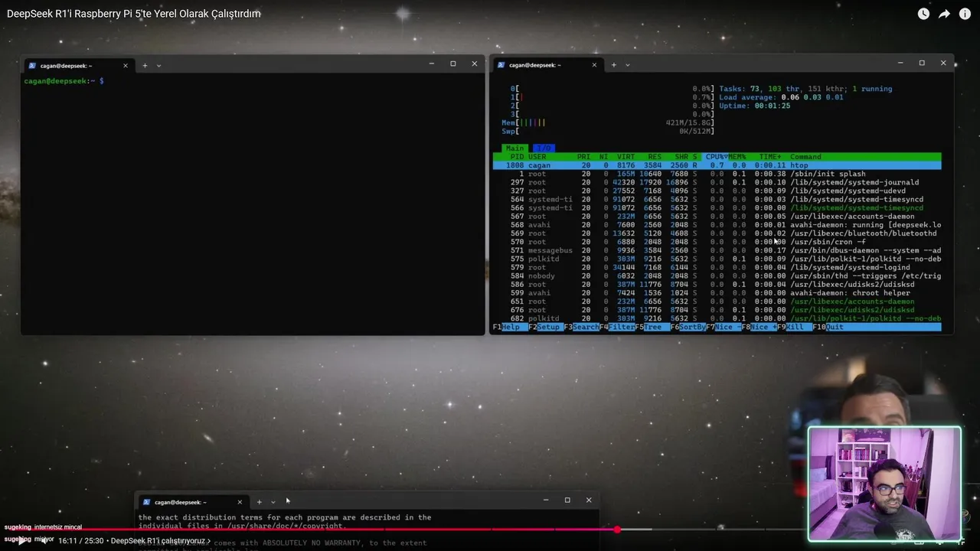The width and height of the screenshot is (980, 551).
Task: Click F8 Nice + in htop
Action: 759,327
